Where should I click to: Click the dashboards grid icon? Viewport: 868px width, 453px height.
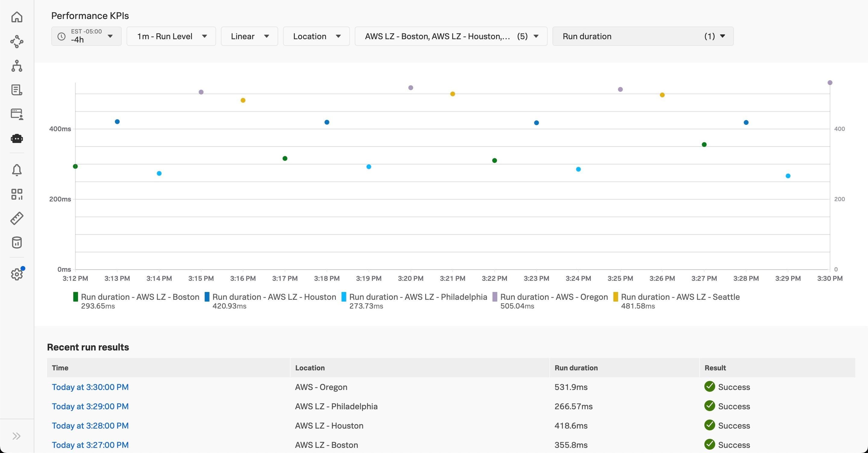click(x=17, y=194)
